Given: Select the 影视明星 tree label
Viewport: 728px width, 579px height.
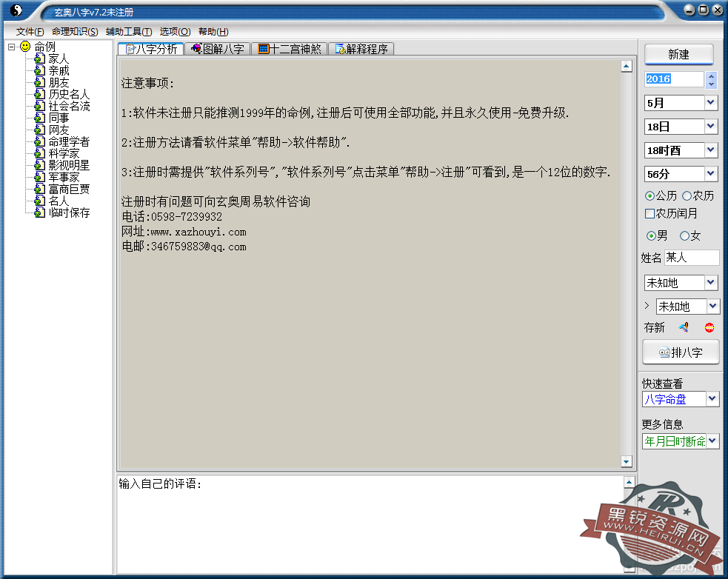Looking at the screenshot, I should [69, 165].
